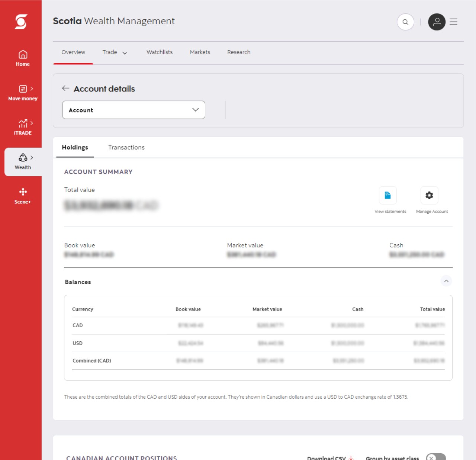The image size is (476, 460).
Task: Open iTRADE section in sidebar
Action: pos(23,127)
